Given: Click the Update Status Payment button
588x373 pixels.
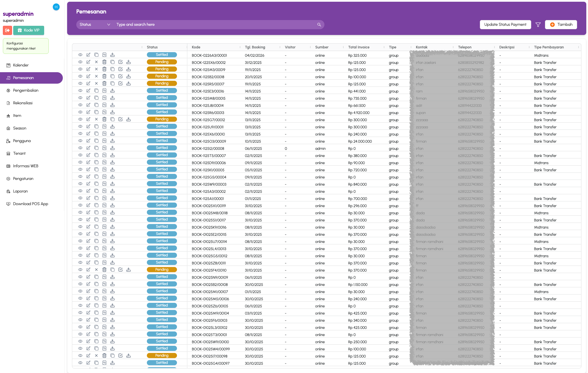Looking at the screenshot, I should (505, 25).
